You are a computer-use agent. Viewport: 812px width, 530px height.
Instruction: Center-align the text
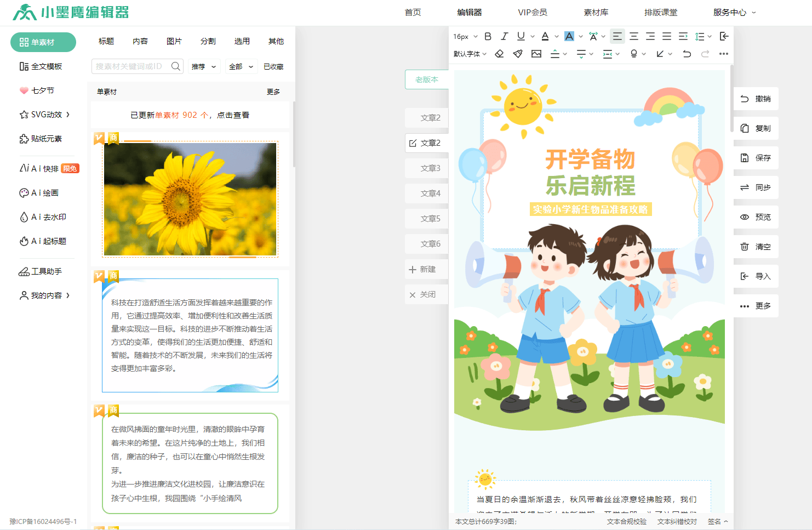(x=634, y=37)
